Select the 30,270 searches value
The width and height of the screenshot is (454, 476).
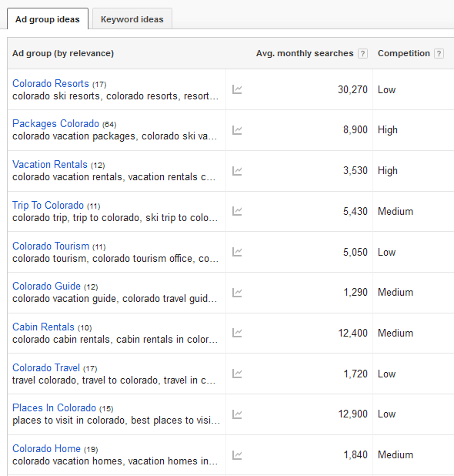(352, 89)
